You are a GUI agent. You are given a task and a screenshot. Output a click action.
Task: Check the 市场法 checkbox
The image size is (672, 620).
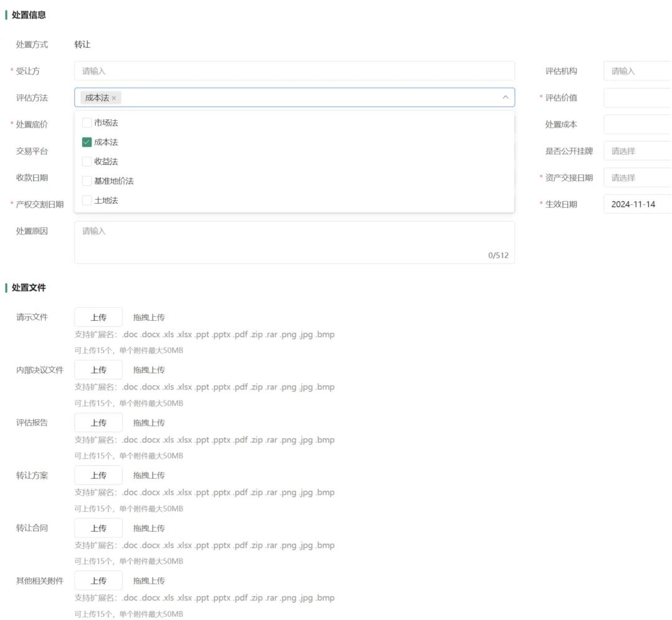pyautogui.click(x=87, y=123)
